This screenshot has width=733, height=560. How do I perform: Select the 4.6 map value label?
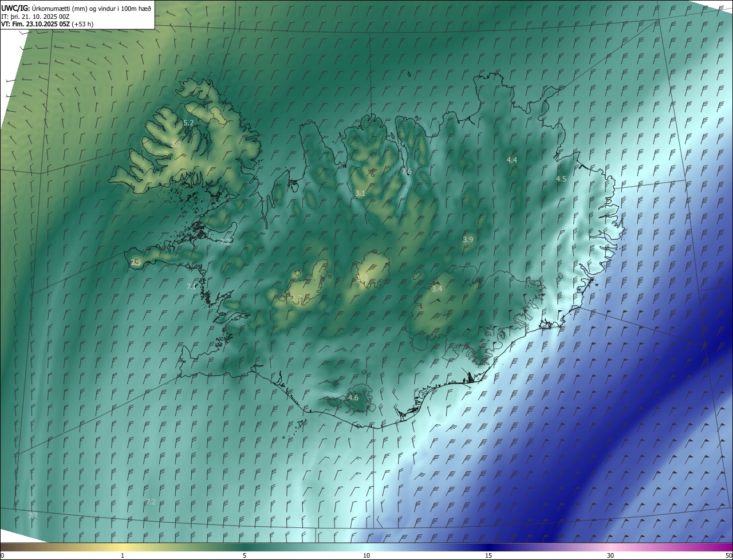[x=353, y=398]
